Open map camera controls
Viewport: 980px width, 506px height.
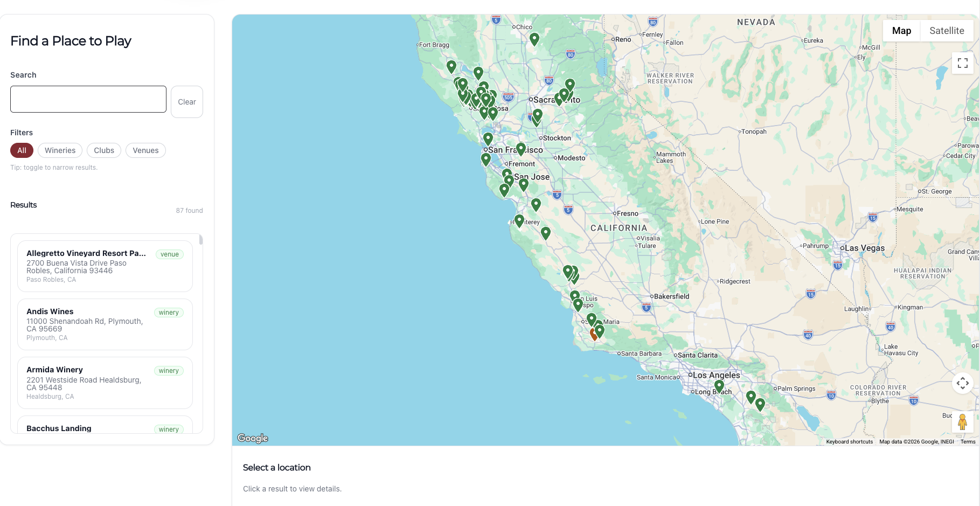tap(962, 383)
